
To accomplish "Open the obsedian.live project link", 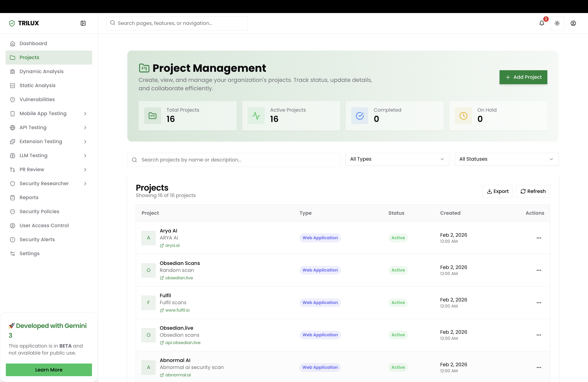I will (x=179, y=278).
